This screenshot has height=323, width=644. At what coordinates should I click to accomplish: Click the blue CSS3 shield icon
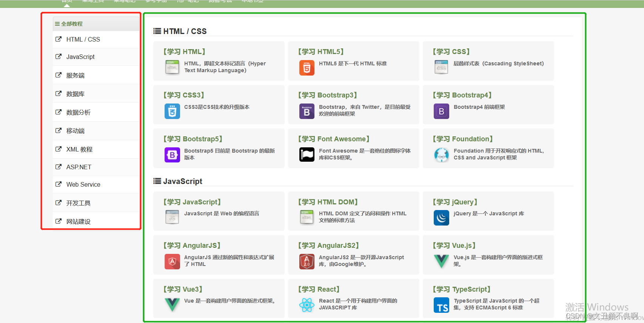coord(172,111)
